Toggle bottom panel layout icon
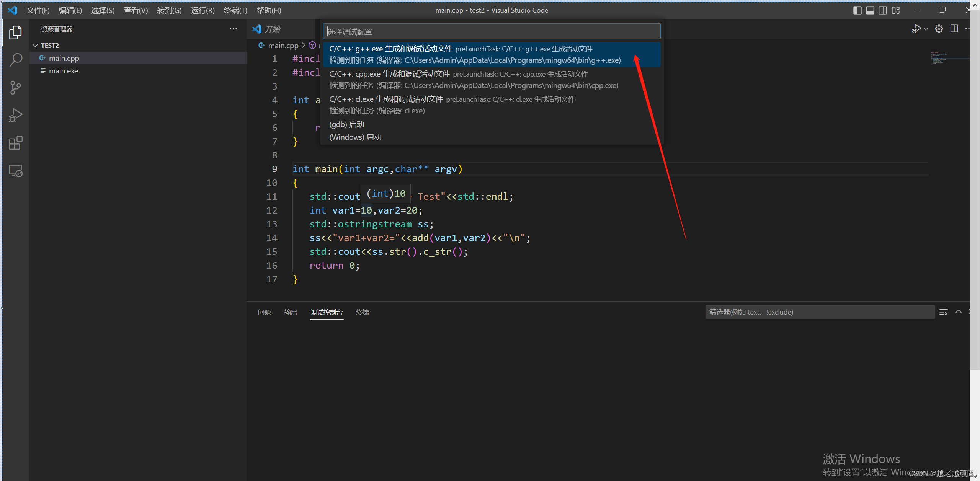Image resolution: width=980 pixels, height=481 pixels. point(870,10)
